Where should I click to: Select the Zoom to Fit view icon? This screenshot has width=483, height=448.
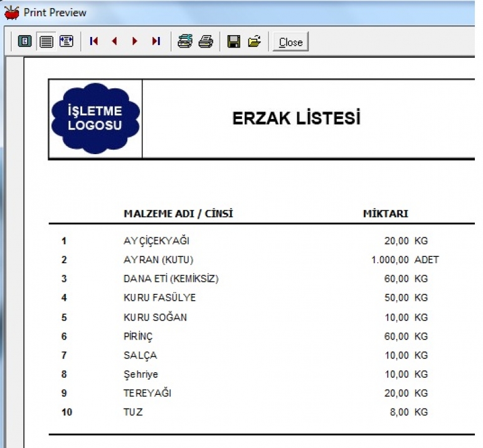point(25,41)
